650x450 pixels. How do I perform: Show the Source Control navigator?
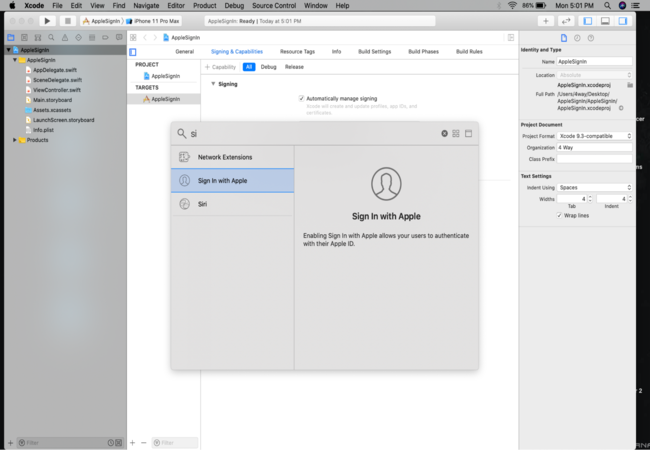point(24,38)
